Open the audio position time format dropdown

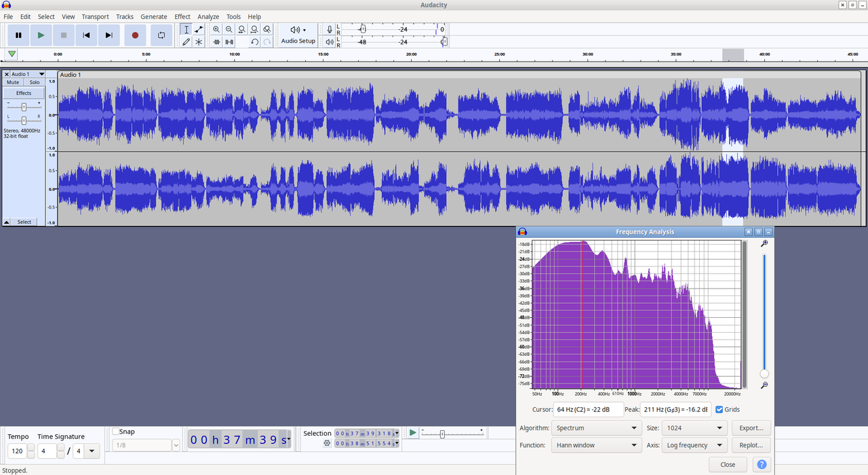[289, 439]
